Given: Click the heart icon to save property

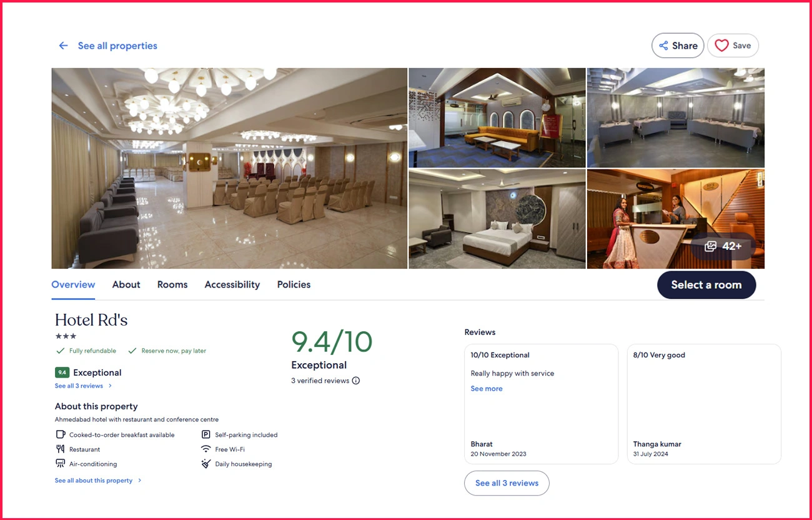Looking at the screenshot, I should pos(721,46).
